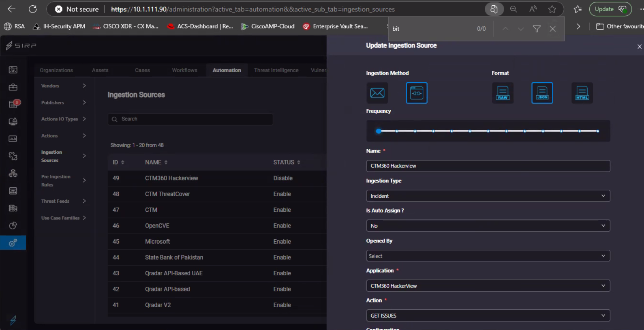Click the SIRP logo
Screen dimensions: 644x330
tap(21, 46)
